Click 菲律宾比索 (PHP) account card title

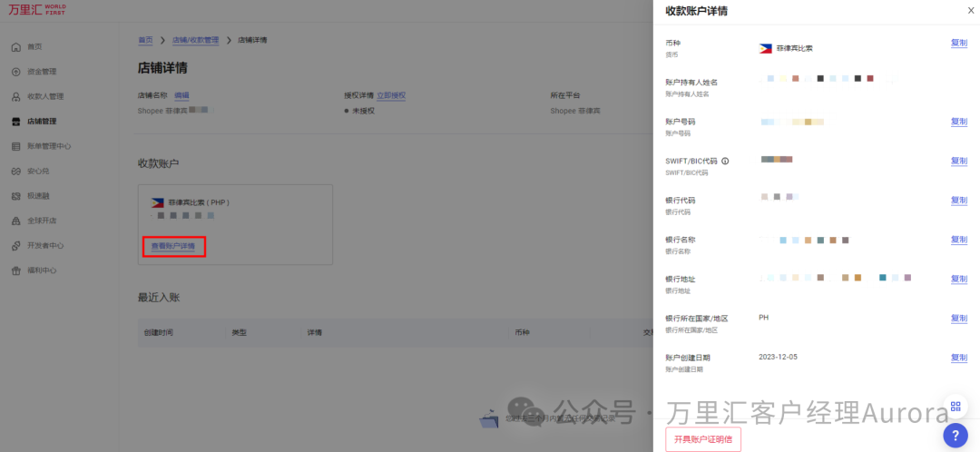(x=199, y=203)
